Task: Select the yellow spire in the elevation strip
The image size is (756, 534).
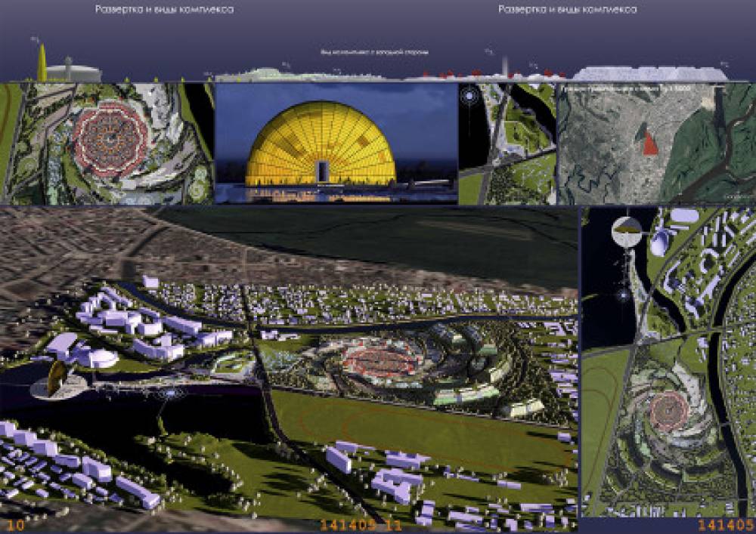Action: point(42,62)
